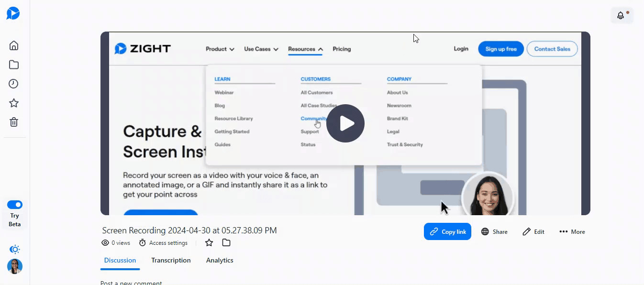644x285 pixels.
Task: Open Access settings
Action: click(163, 243)
